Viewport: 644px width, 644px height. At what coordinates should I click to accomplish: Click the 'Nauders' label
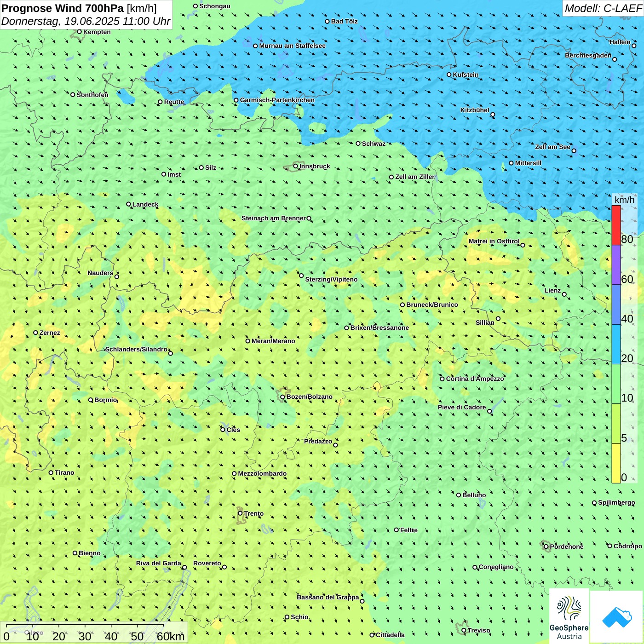click(x=100, y=273)
